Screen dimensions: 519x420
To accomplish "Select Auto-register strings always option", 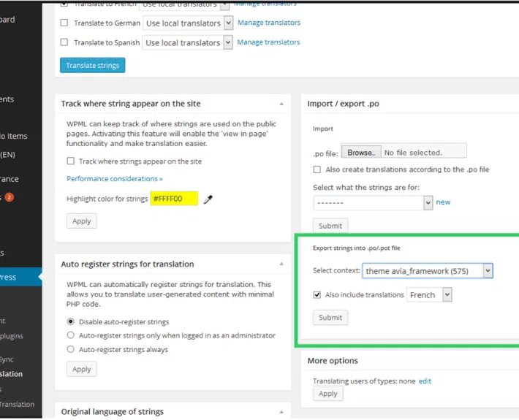I will pyautogui.click(x=70, y=349).
